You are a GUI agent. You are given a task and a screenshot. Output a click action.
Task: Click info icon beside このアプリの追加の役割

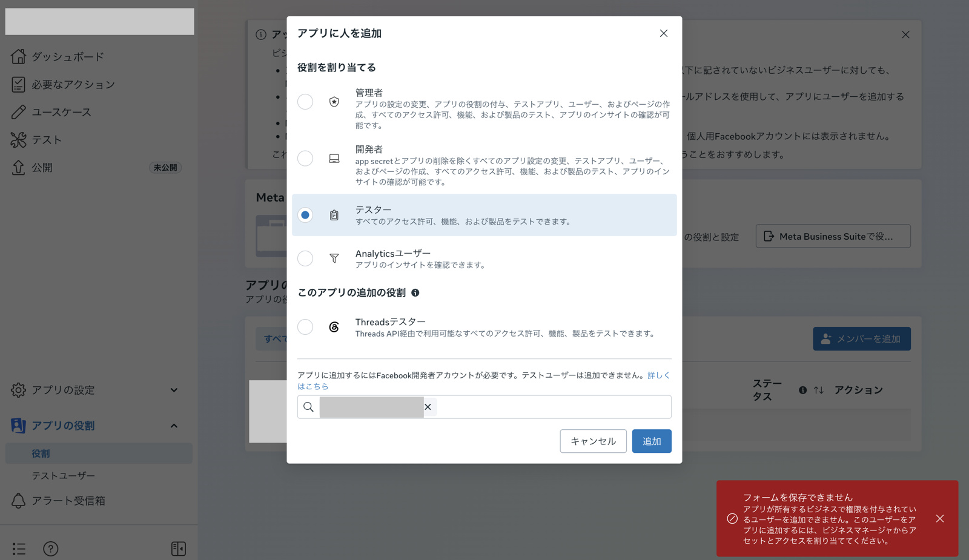(415, 293)
